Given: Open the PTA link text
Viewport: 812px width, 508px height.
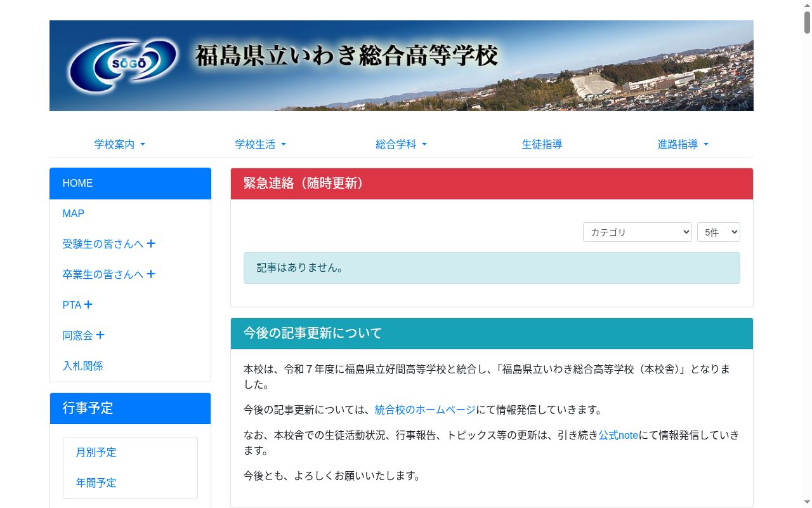Looking at the screenshot, I should (72, 305).
